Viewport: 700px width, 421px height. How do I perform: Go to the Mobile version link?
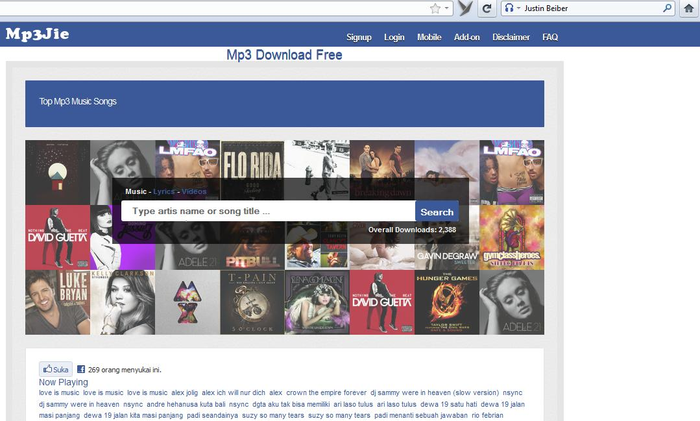pyautogui.click(x=429, y=37)
